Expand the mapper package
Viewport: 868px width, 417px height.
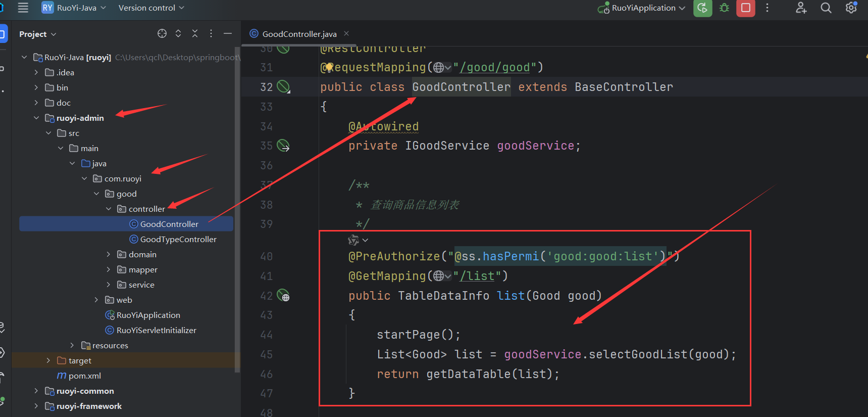109,269
